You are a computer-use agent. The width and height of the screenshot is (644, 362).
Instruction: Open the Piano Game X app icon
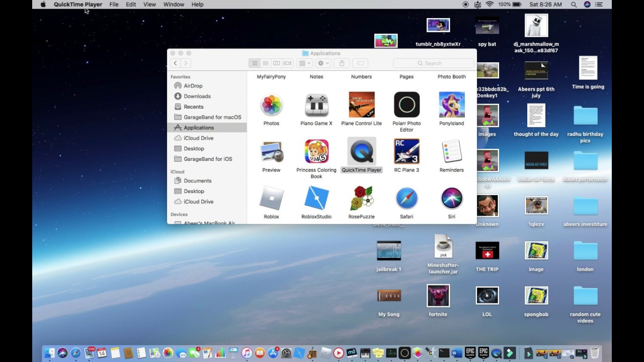pyautogui.click(x=316, y=105)
